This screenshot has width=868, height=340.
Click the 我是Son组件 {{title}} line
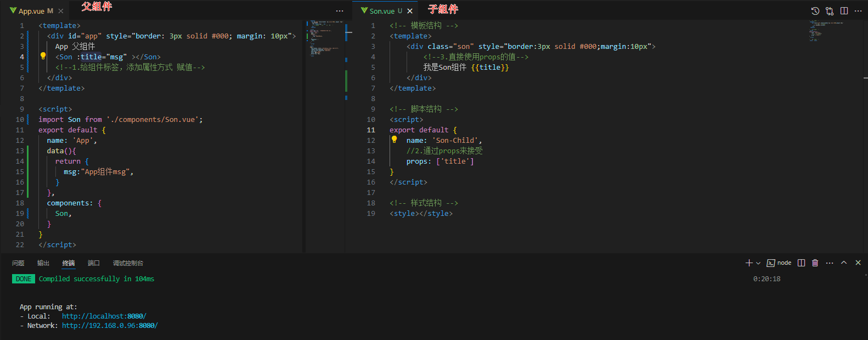tap(466, 67)
